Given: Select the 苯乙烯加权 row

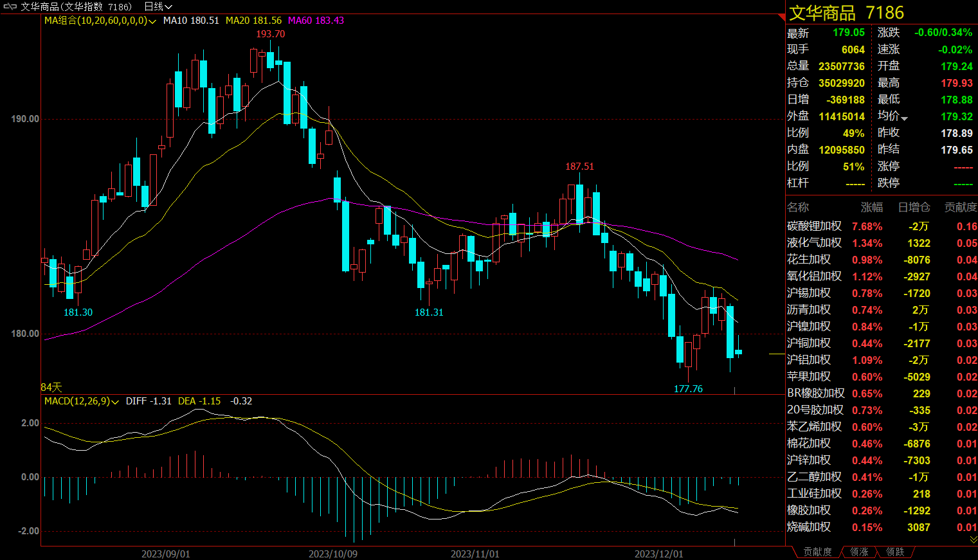Looking at the screenshot, I should 882,427.
